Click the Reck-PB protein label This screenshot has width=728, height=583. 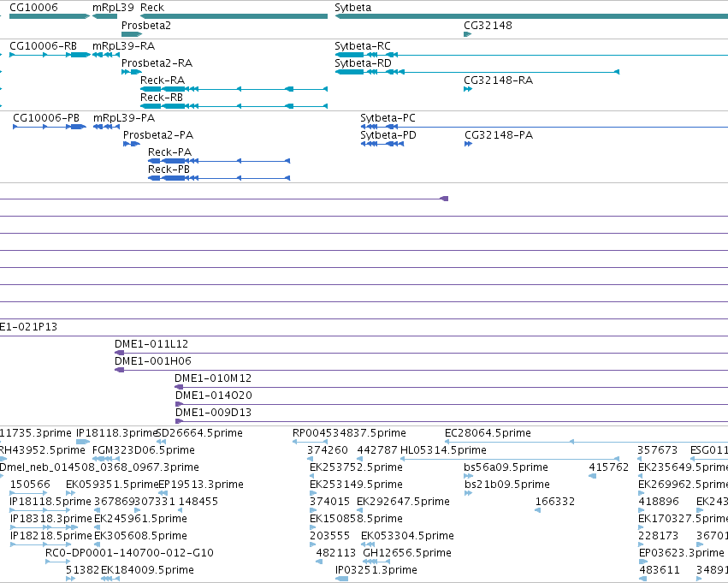point(169,170)
